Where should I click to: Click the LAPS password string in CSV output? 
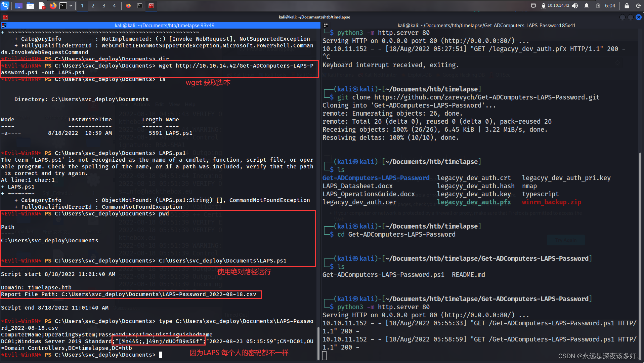click(x=160, y=341)
